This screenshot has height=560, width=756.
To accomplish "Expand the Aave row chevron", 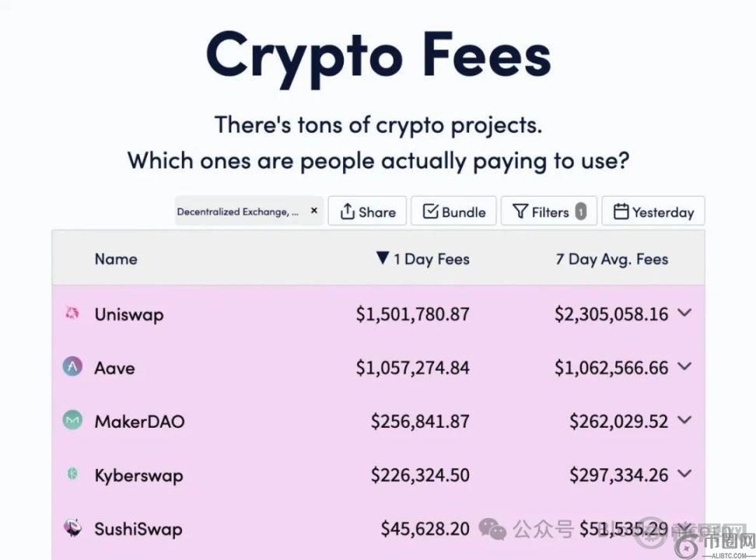I will click(684, 366).
